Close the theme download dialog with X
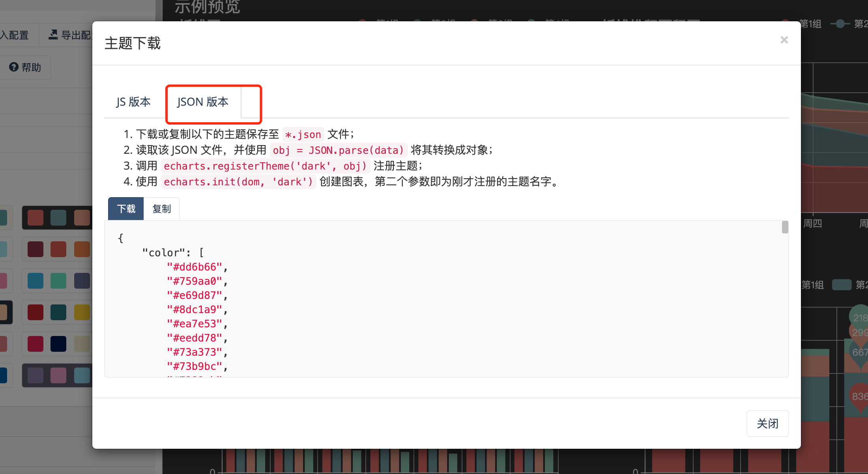 tap(784, 40)
